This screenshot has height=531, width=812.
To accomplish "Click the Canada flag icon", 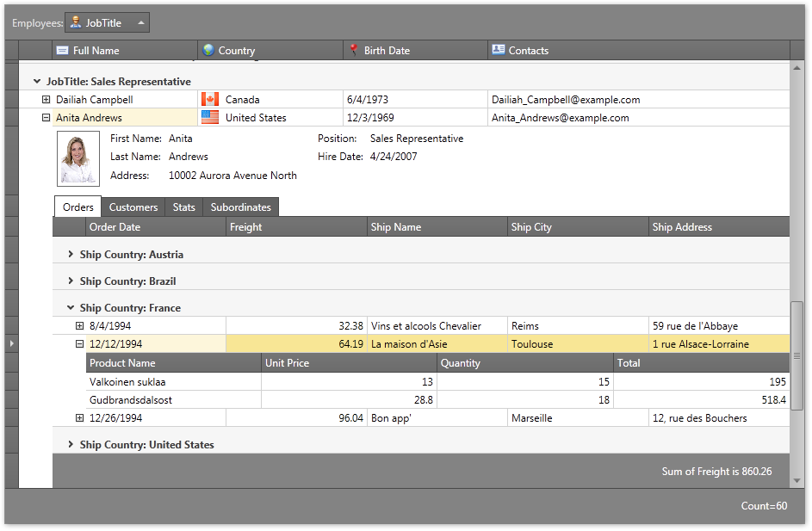I will point(209,100).
